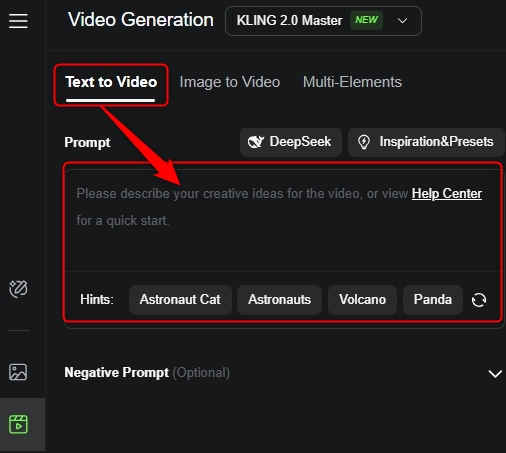Open the Help Center link
506x453 pixels.
tap(447, 194)
